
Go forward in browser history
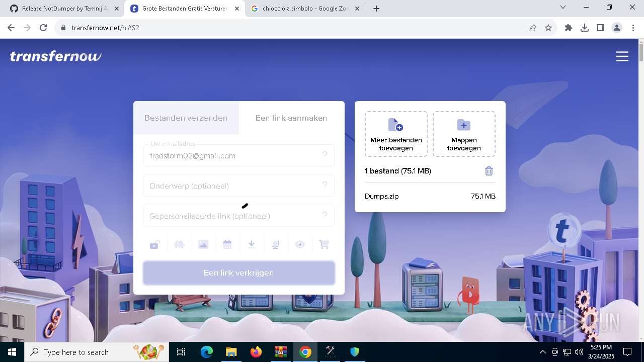pos(27,28)
